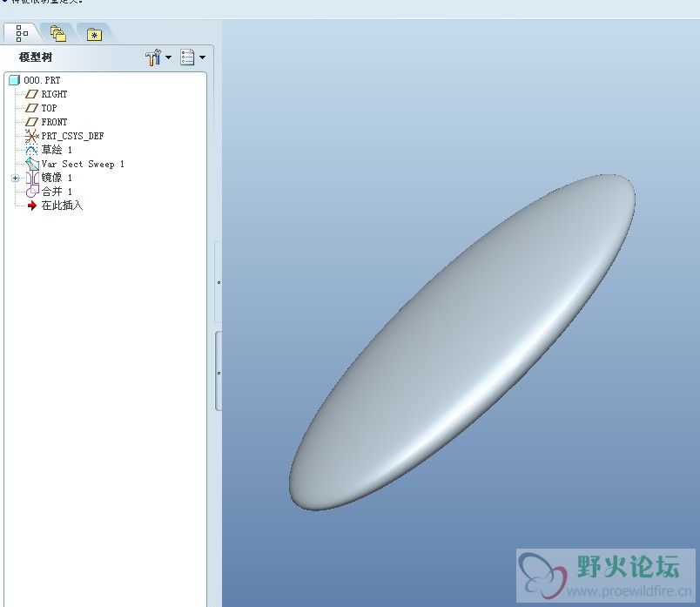Click the lower panel sash collapse handle
Viewport: 700px width, 607px height.
pos(219,372)
